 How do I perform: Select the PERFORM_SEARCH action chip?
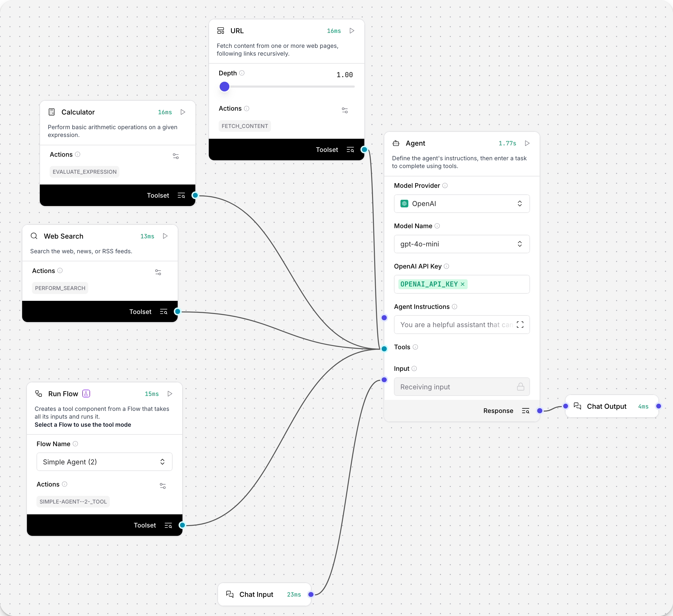60,288
